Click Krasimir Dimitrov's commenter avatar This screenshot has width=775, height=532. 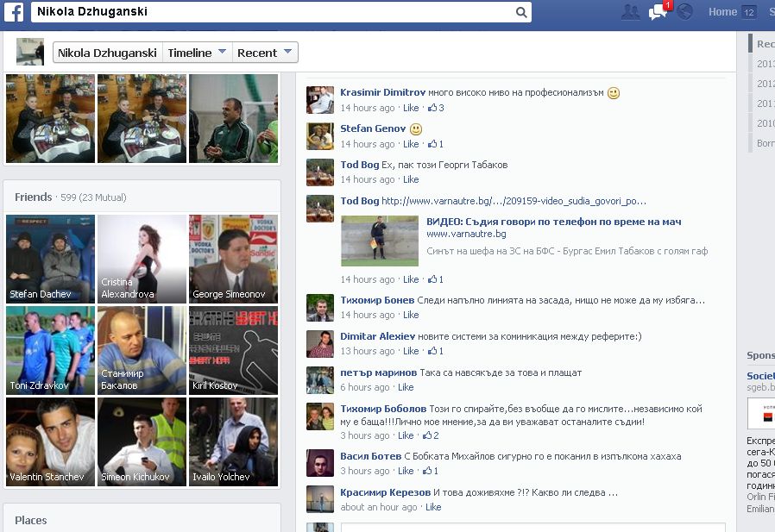click(x=320, y=100)
